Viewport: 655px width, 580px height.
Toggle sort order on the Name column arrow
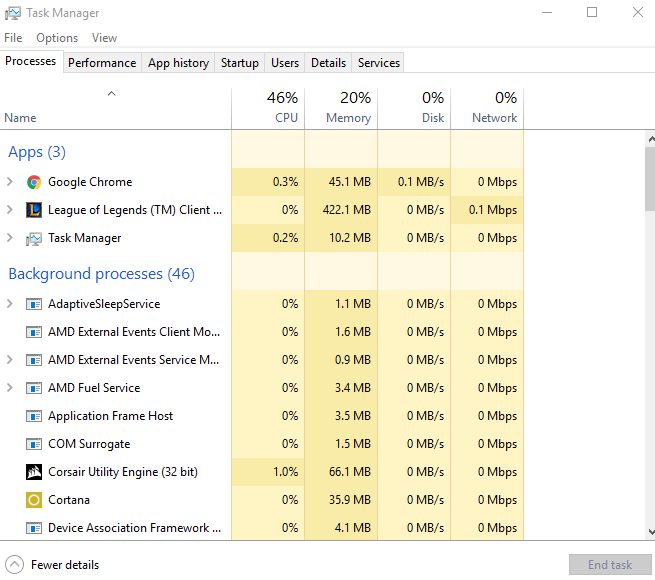coord(111,94)
